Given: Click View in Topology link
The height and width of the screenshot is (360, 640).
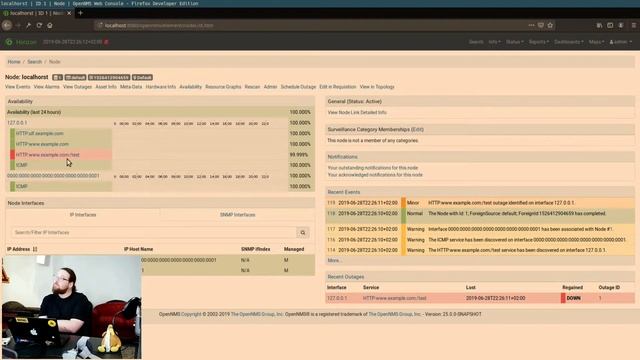Looking at the screenshot, I should coord(377,87).
